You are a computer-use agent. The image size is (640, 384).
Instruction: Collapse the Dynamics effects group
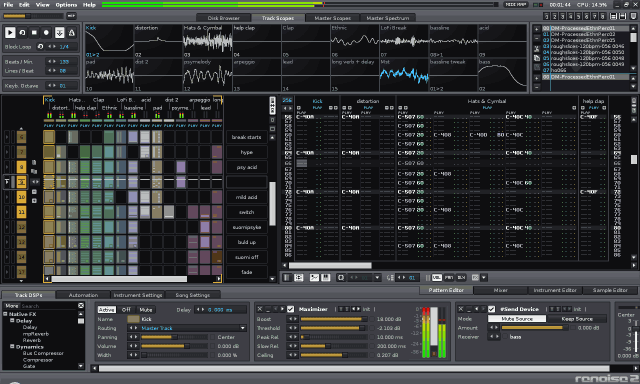coord(12,346)
